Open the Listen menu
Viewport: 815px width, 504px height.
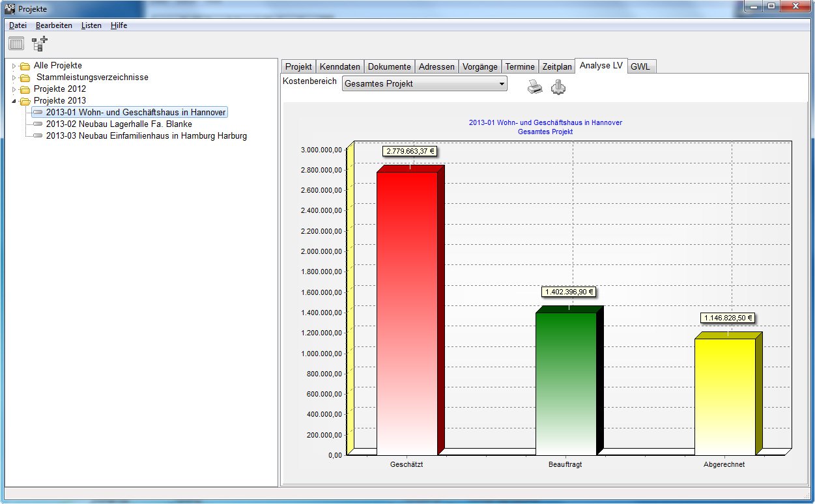pyautogui.click(x=91, y=25)
